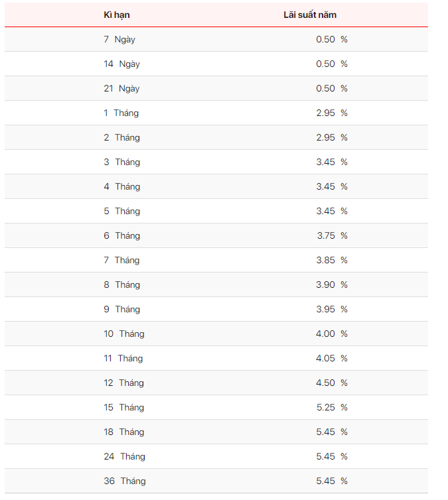Select the "36 Tháng" term cell
The width and height of the screenshot is (448, 500).
point(124,481)
